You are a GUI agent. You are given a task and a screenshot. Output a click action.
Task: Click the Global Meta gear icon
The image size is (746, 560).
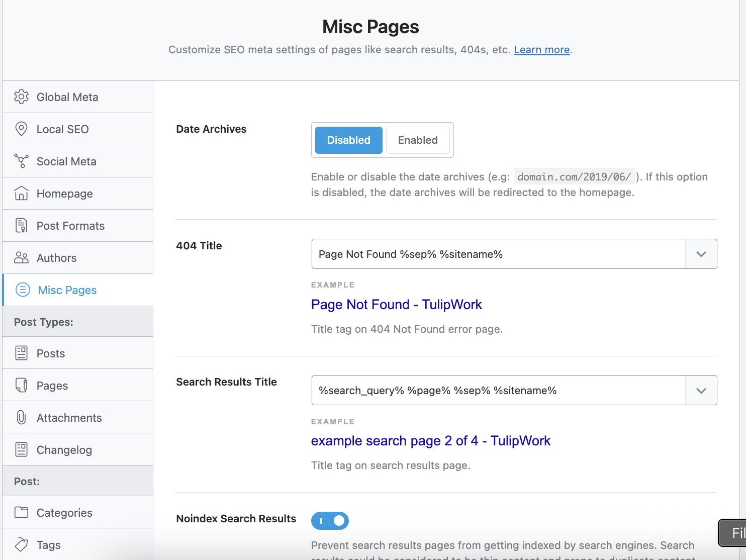(21, 97)
